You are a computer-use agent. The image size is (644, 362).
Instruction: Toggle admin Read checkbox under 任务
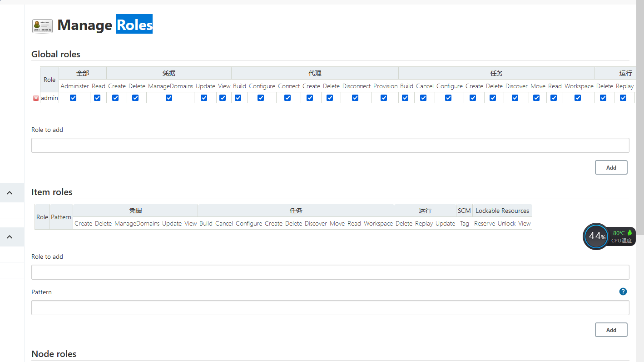pos(554,98)
